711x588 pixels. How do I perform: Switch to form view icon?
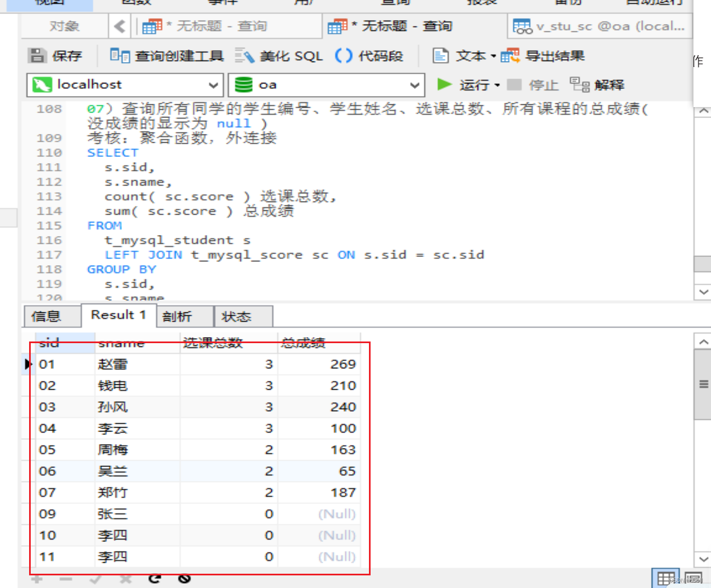coord(693,579)
